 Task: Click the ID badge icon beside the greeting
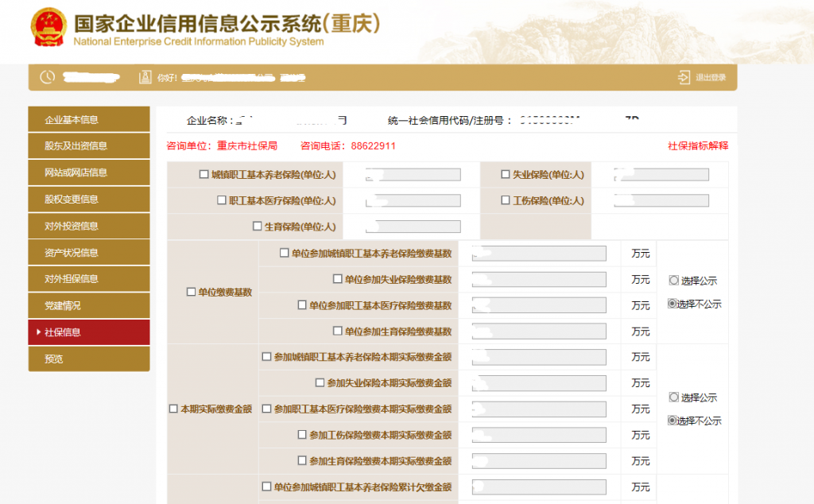pos(145,77)
